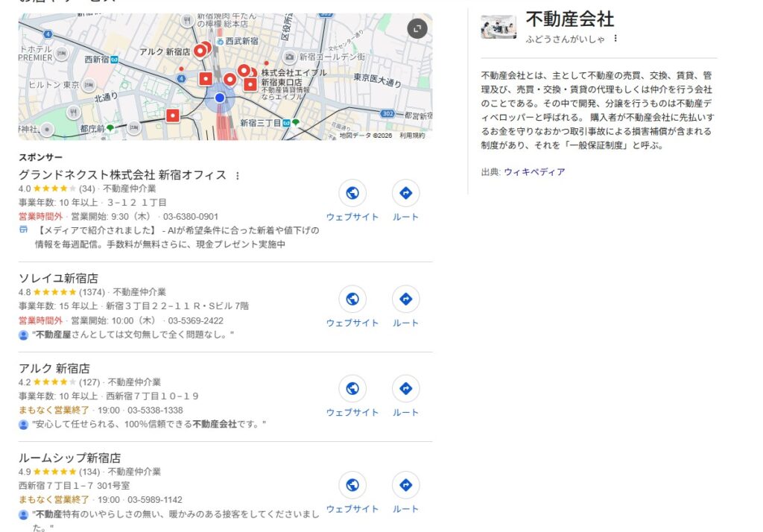763x532 pixels.
Task: Click the 不動産会社 knowledge panel thumbnail
Action: 498,27
